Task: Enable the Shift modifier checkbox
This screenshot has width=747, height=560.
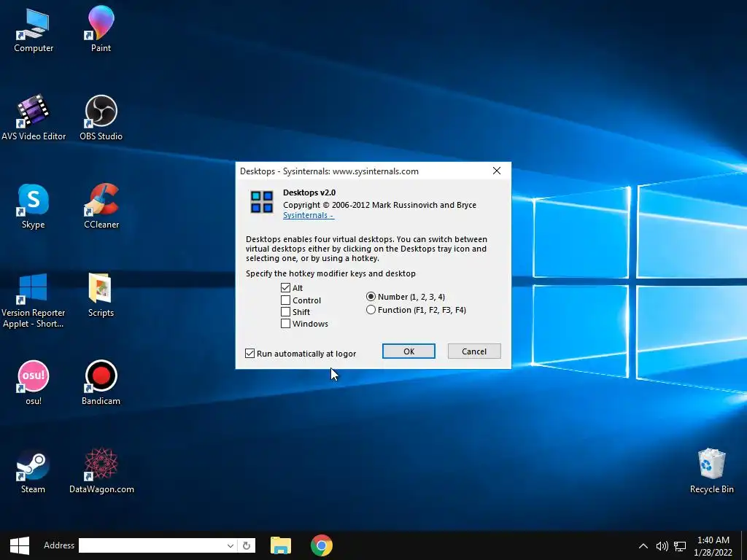Action: (285, 312)
